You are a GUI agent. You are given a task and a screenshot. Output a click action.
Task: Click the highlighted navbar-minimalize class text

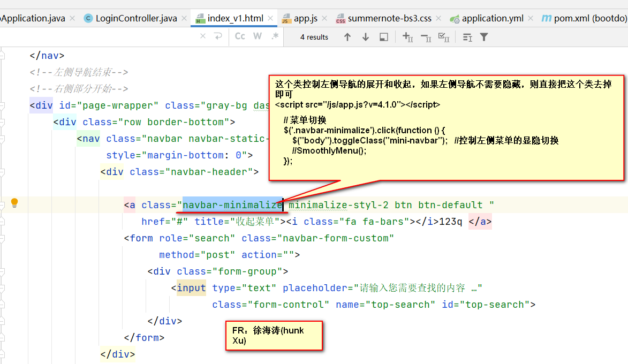[x=233, y=205]
